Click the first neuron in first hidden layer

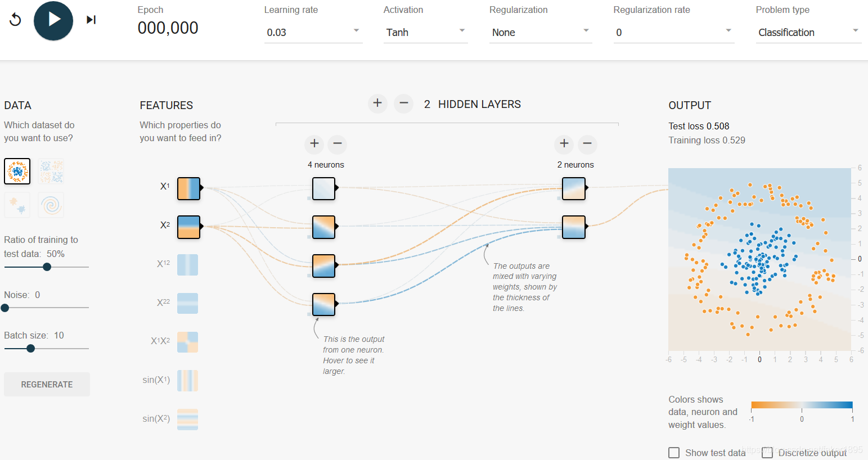point(324,189)
